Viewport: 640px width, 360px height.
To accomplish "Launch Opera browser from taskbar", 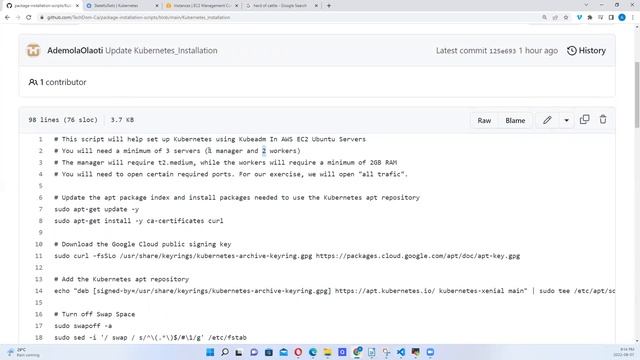I will coord(298,352).
